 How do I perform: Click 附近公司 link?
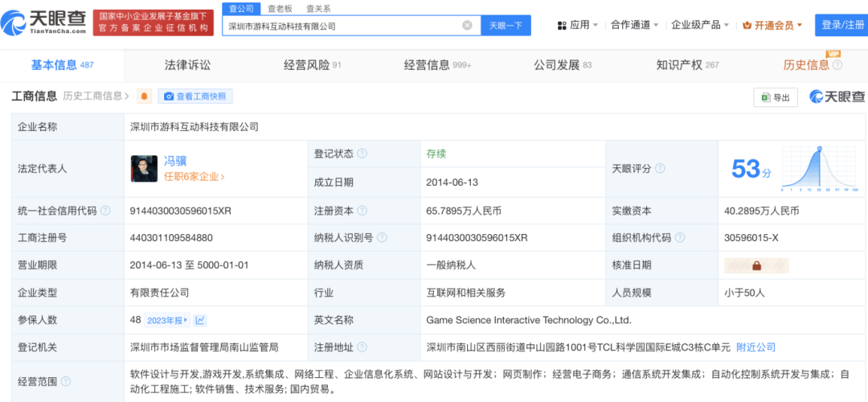click(x=755, y=348)
